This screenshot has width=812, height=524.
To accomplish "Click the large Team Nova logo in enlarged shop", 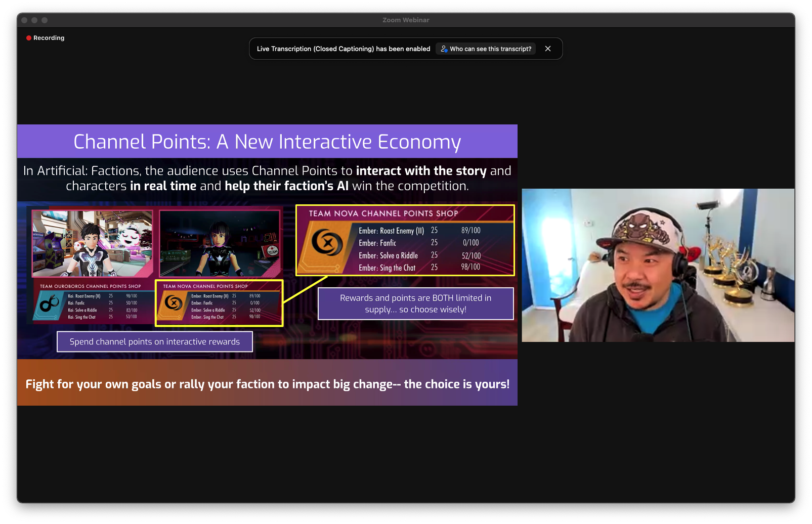I will [x=327, y=242].
